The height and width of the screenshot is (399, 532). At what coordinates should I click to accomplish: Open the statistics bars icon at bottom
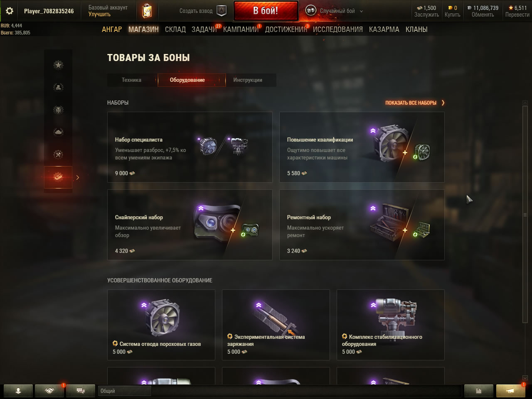tap(479, 391)
